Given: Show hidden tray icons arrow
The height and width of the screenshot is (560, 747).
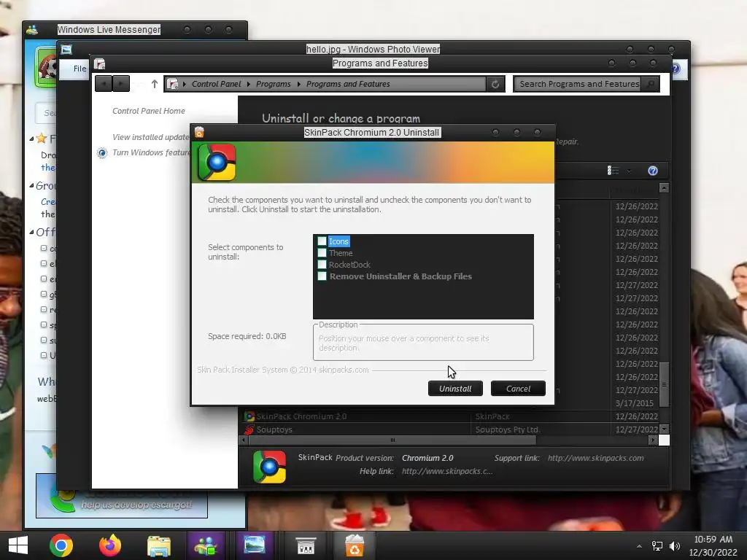Looking at the screenshot, I should point(639,546).
